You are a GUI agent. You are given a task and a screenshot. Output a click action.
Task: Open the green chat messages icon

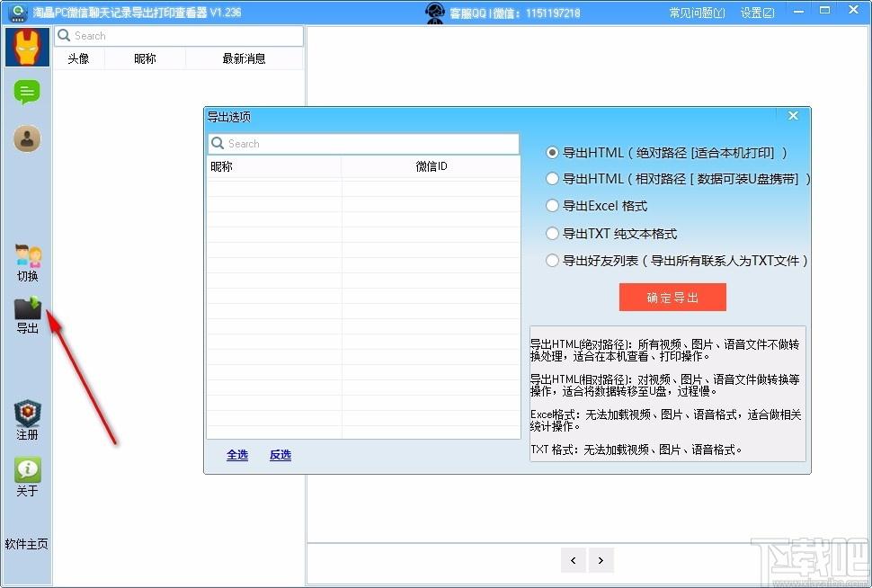[27, 93]
